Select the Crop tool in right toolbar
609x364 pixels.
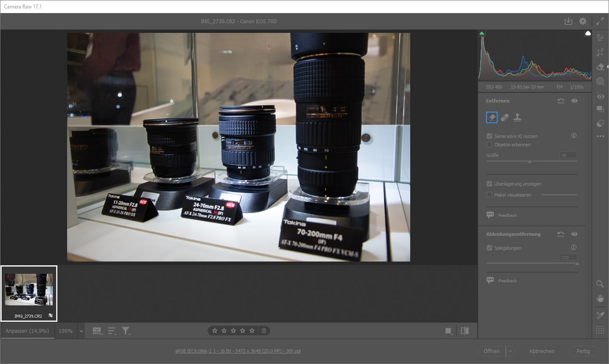pyautogui.click(x=600, y=53)
